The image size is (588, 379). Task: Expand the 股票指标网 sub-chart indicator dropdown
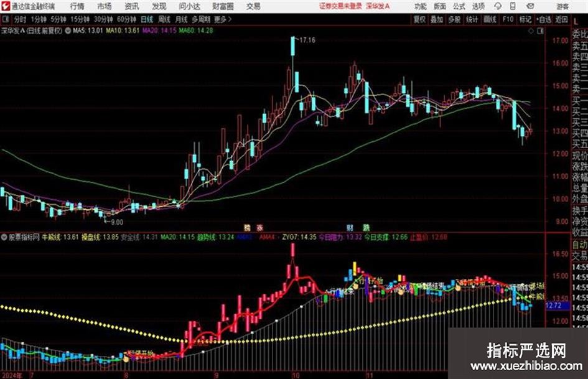coord(4,237)
